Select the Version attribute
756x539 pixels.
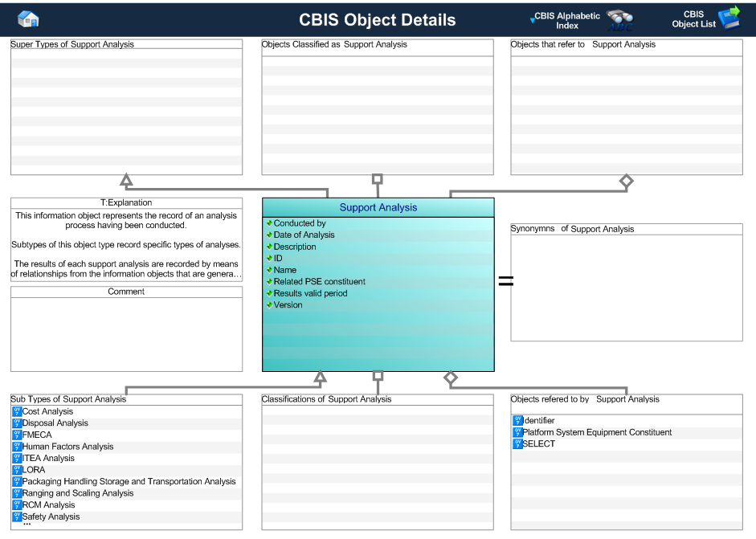point(288,304)
